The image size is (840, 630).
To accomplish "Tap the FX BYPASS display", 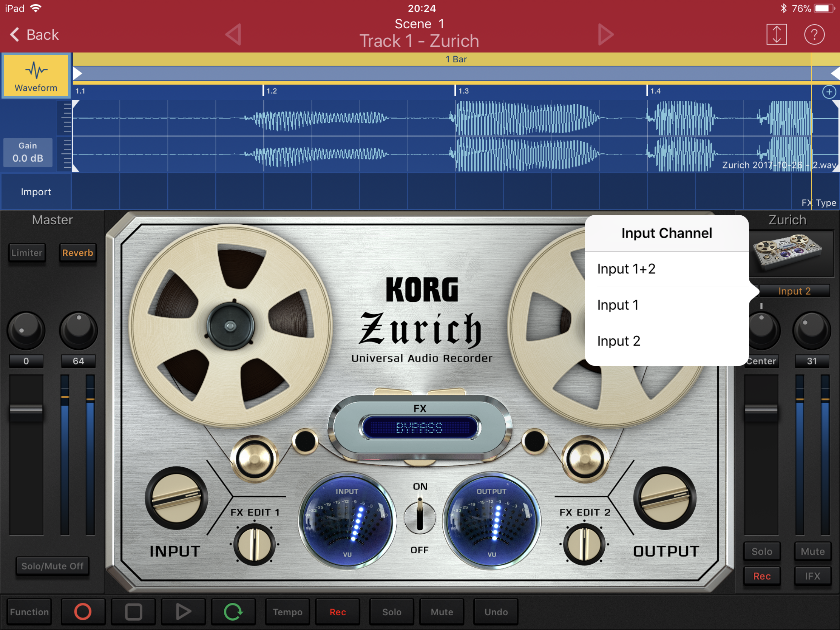I will 420,428.
